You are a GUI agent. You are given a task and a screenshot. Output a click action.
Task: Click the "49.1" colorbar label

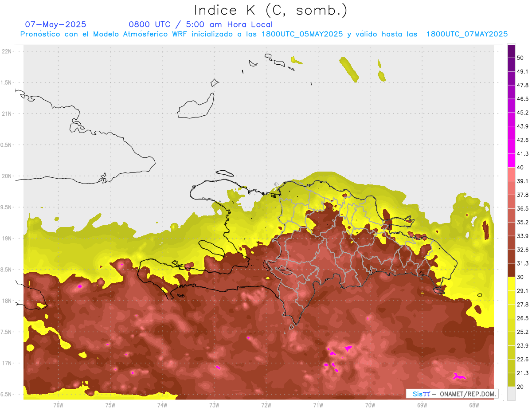click(x=522, y=71)
